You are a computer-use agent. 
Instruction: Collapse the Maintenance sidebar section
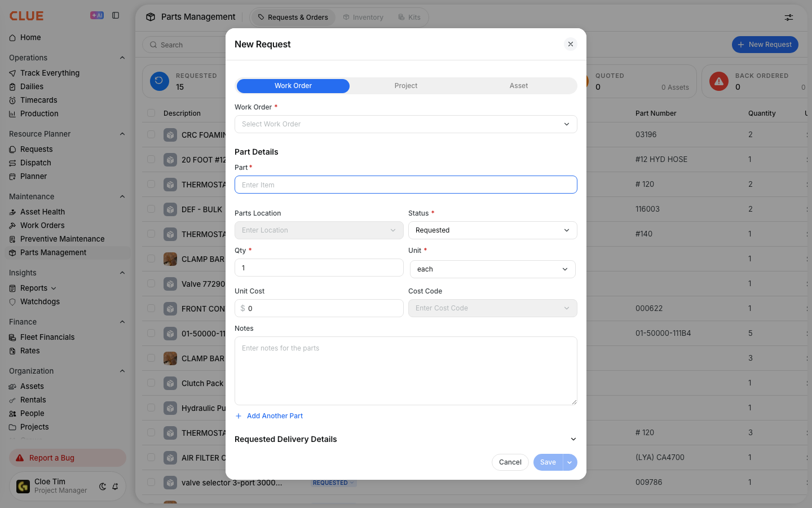122,196
